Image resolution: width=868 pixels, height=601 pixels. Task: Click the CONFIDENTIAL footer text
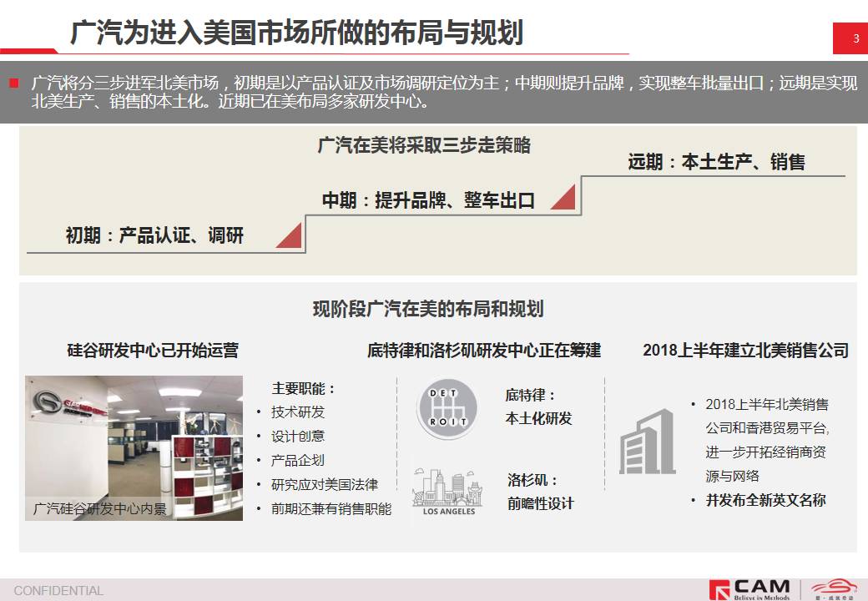click(58, 590)
